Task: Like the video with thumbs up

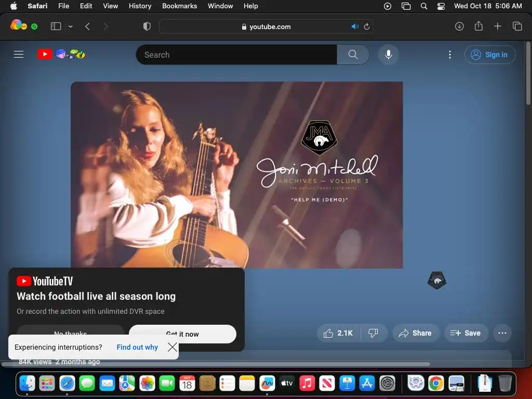Action: [x=338, y=333]
